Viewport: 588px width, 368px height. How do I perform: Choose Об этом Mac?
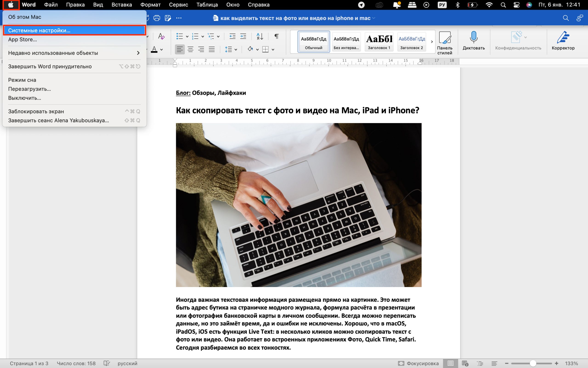[74, 17]
